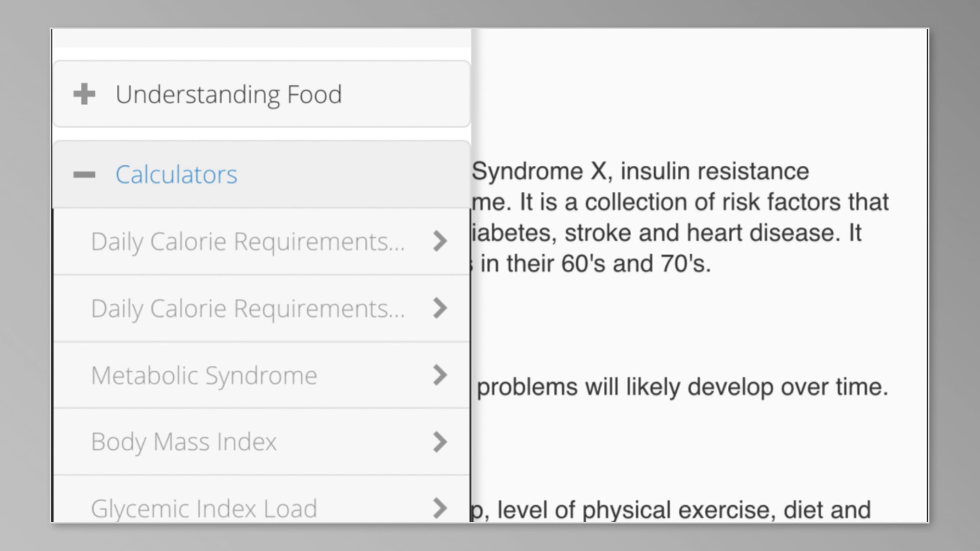Screen dimensions: 980x551
Task: Click the Body Mass Index row arrow icon
Action: pyautogui.click(x=440, y=442)
